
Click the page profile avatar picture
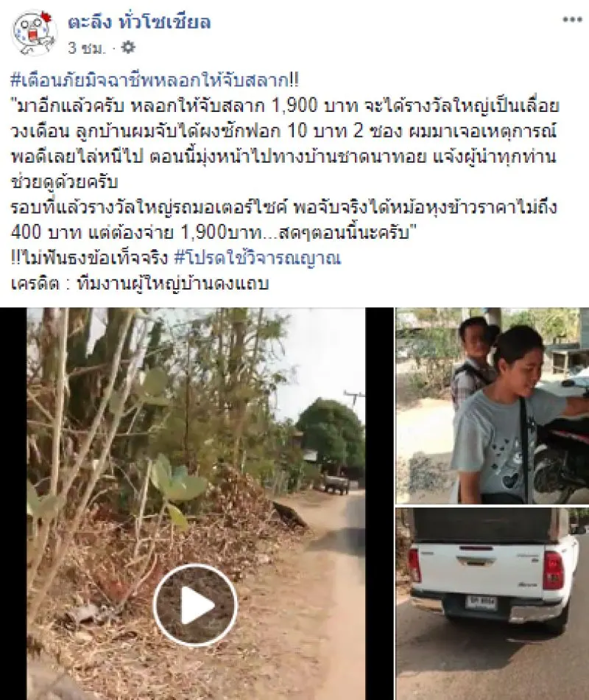point(35,32)
